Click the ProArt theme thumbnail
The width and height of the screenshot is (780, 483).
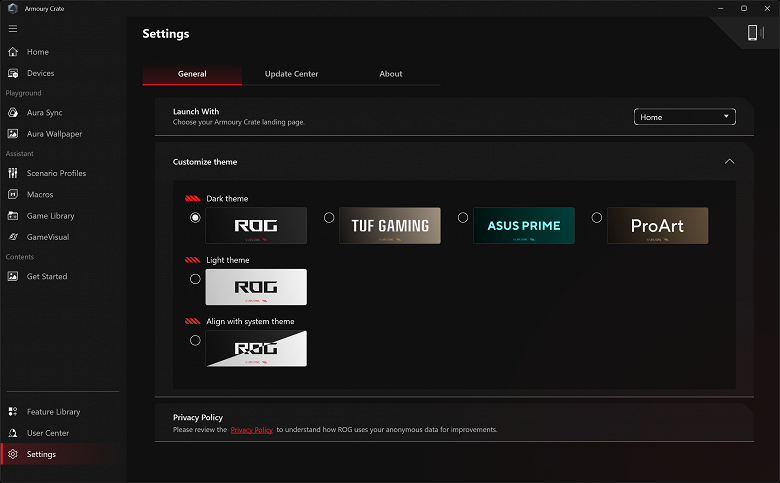[657, 226]
